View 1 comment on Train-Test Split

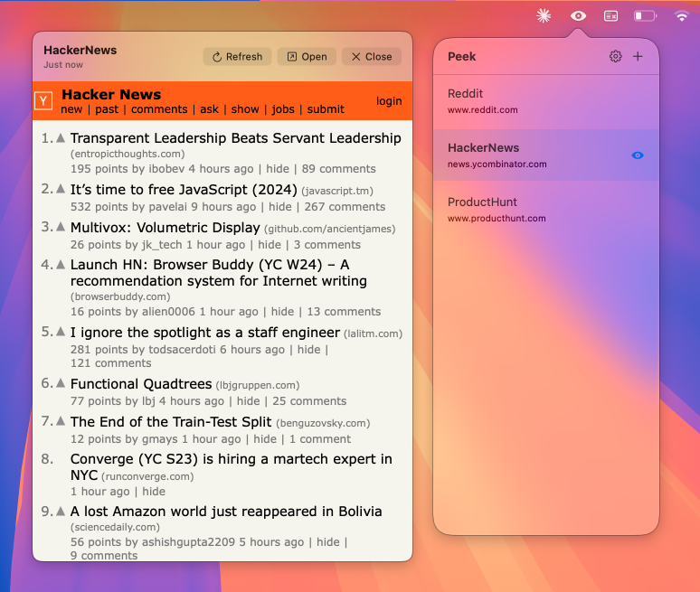click(319, 439)
